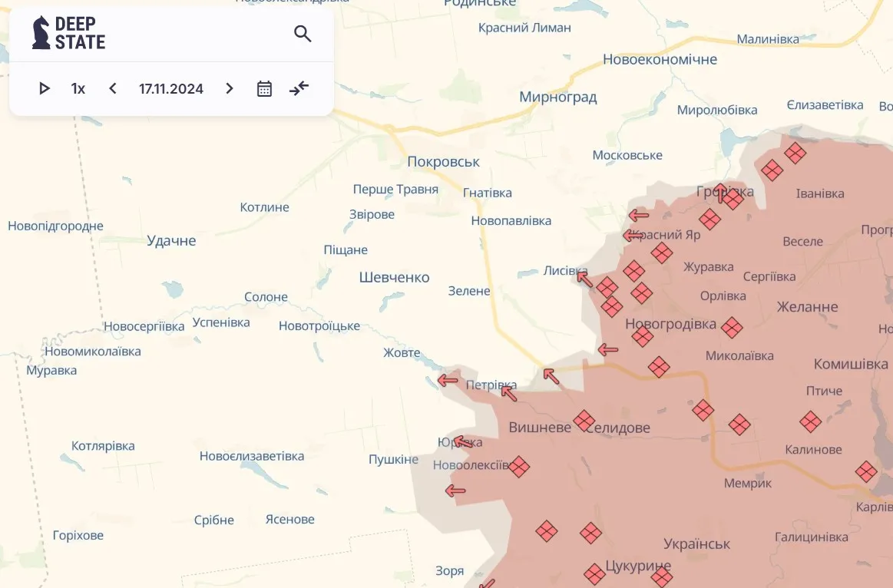
Task: Click the Удачне place label
Action: click(x=170, y=240)
